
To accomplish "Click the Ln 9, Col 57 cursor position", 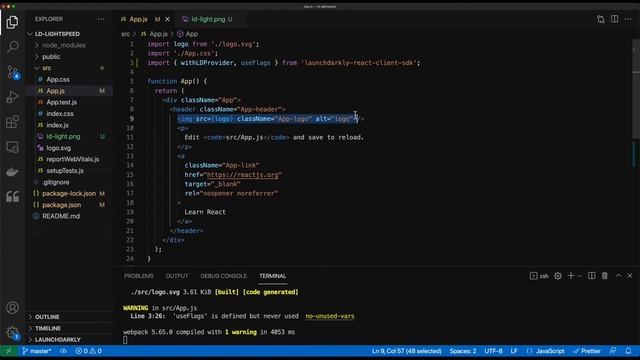I will tap(407, 351).
